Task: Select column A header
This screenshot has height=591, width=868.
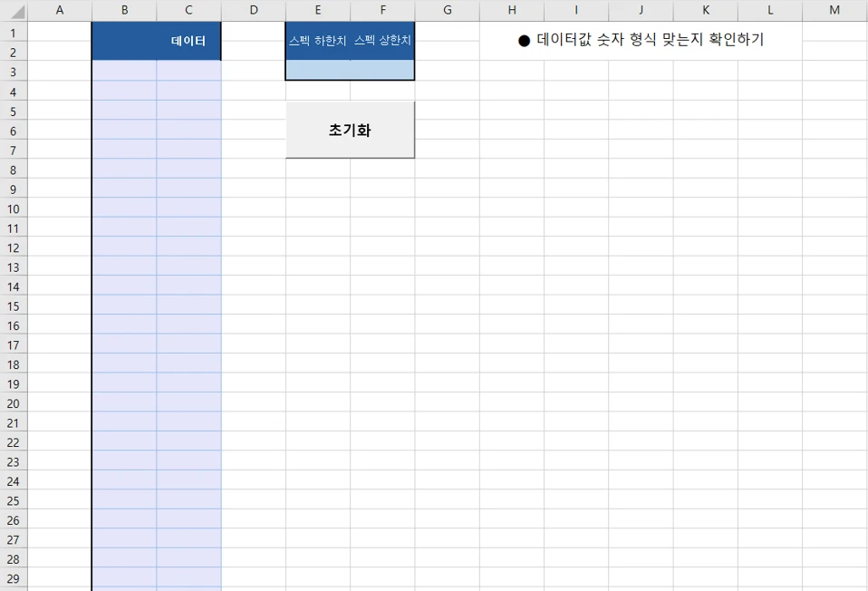Action: pos(60,11)
